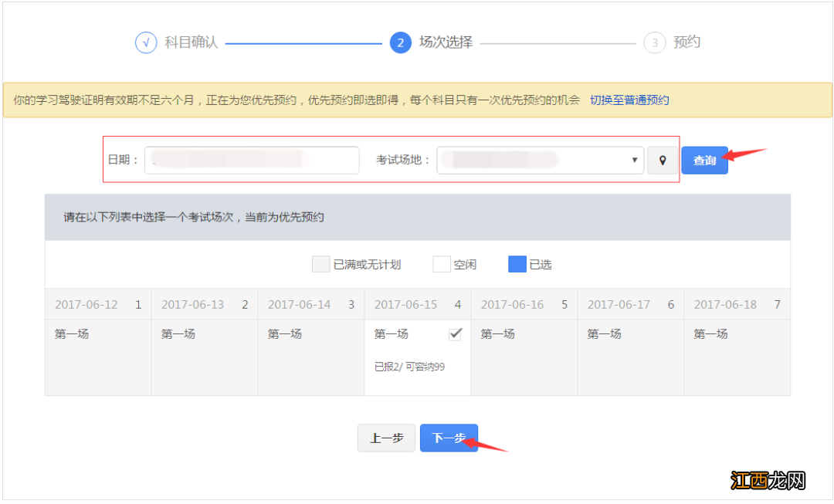Click the step 2 numbered circle
834x504 pixels.
[399, 42]
